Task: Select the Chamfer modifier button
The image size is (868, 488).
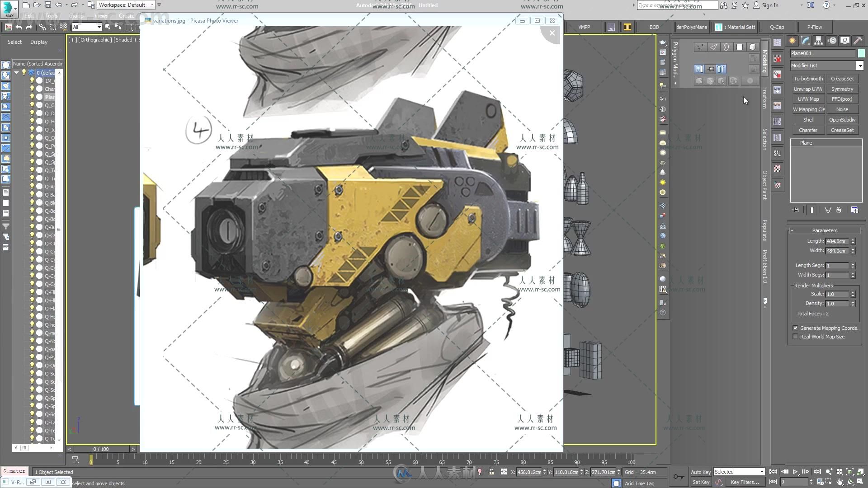Action: [x=808, y=129]
